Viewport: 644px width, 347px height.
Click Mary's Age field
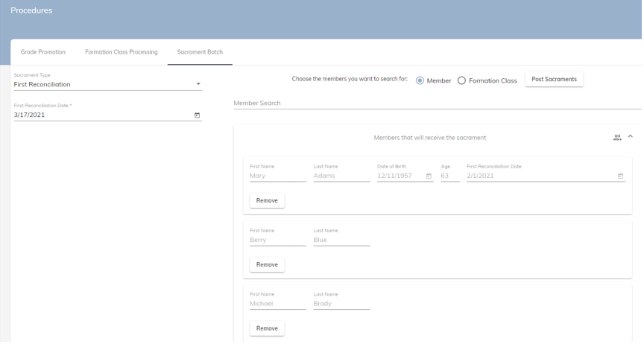[449, 176]
